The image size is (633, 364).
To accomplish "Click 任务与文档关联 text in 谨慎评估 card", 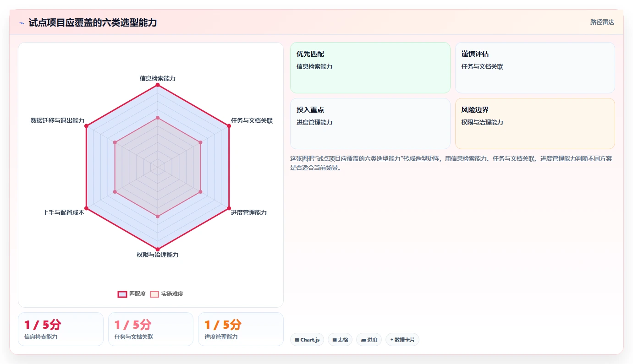I will click(482, 66).
